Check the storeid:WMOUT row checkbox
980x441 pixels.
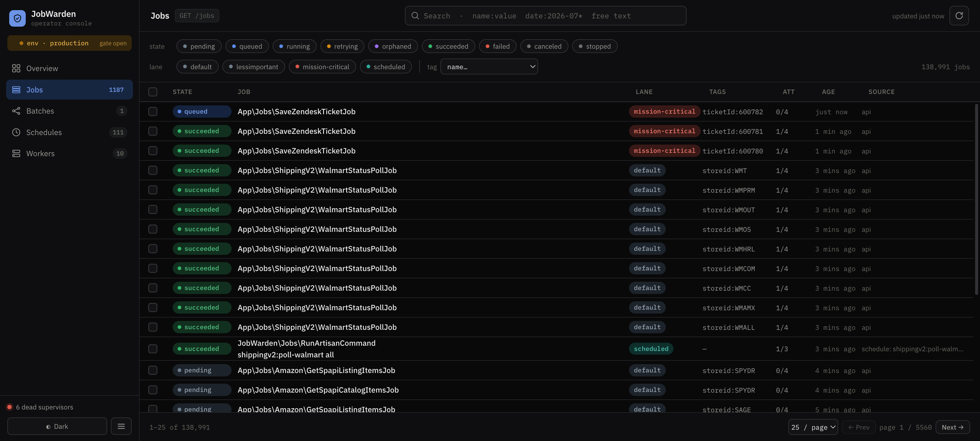(x=153, y=209)
